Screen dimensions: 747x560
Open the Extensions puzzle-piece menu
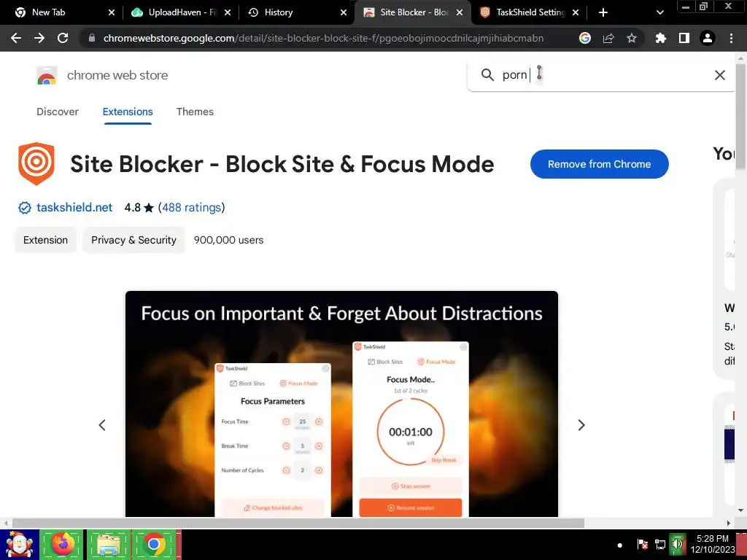pyautogui.click(x=661, y=38)
